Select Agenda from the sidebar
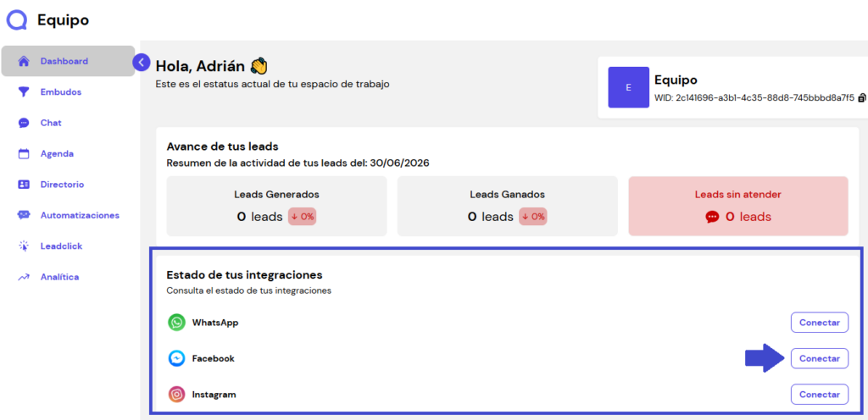 click(57, 153)
